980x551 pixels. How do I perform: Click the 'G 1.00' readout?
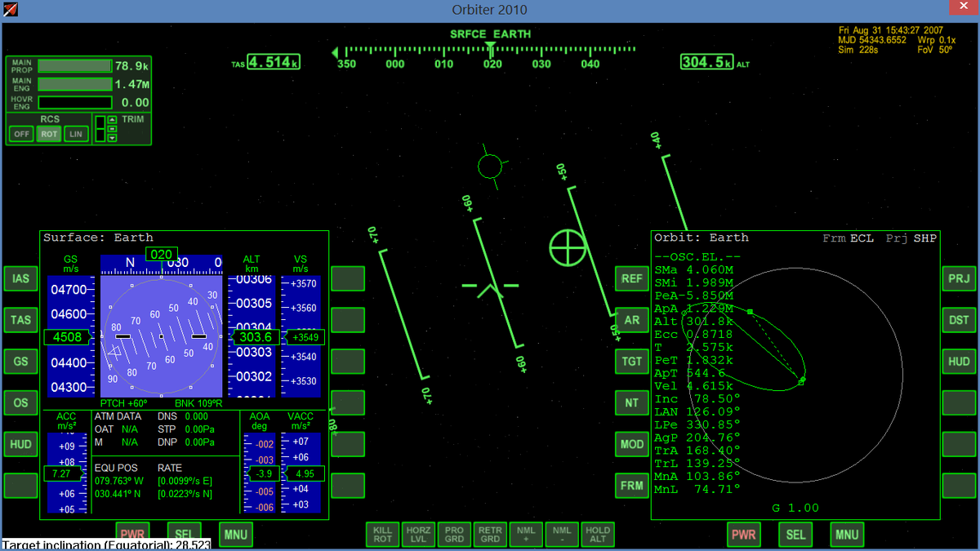point(795,508)
